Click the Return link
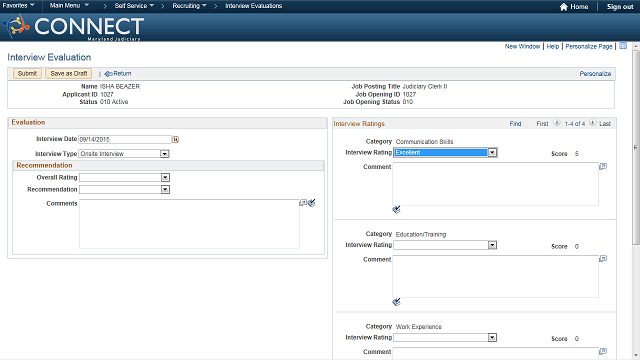Viewport: 640px width, 360px height. tap(118, 73)
